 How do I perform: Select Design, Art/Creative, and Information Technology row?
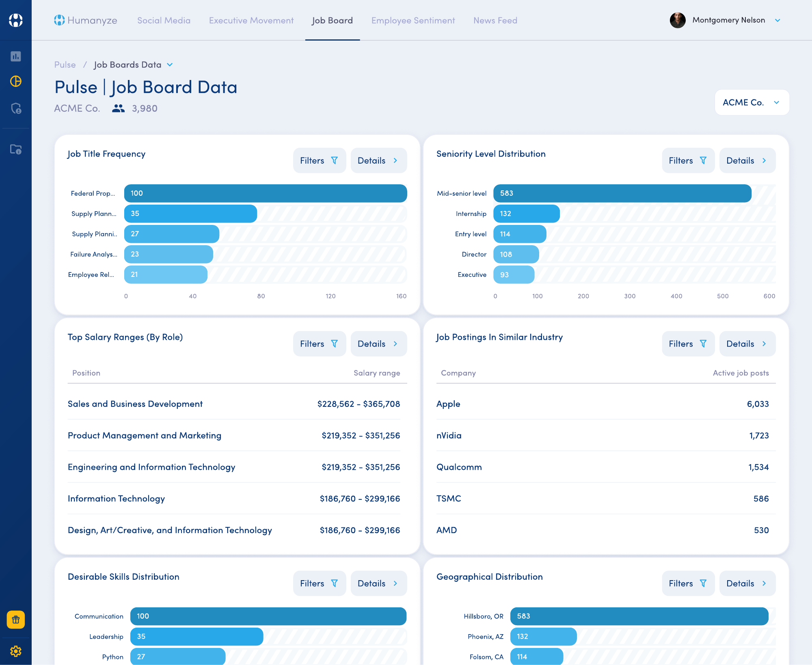(234, 530)
